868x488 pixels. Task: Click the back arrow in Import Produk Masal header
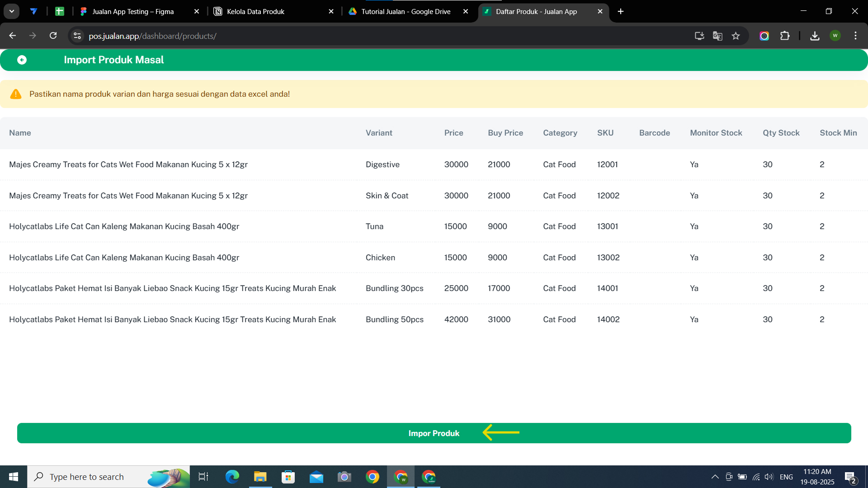tap(22, 60)
